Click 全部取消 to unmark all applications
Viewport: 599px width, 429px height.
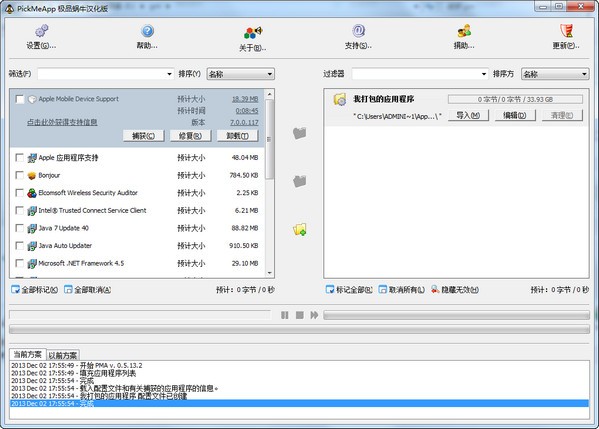point(87,290)
